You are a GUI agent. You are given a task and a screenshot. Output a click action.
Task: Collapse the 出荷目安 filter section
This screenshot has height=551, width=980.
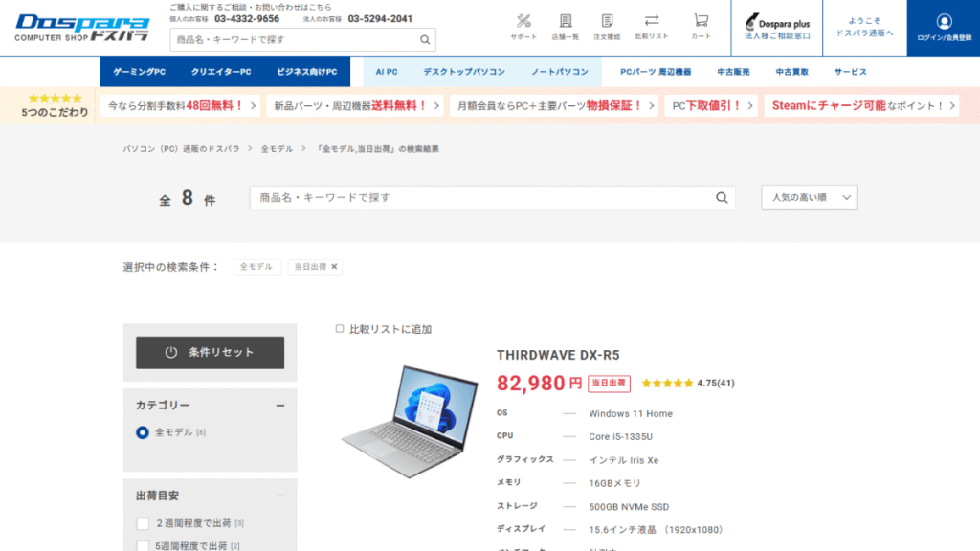click(x=280, y=496)
